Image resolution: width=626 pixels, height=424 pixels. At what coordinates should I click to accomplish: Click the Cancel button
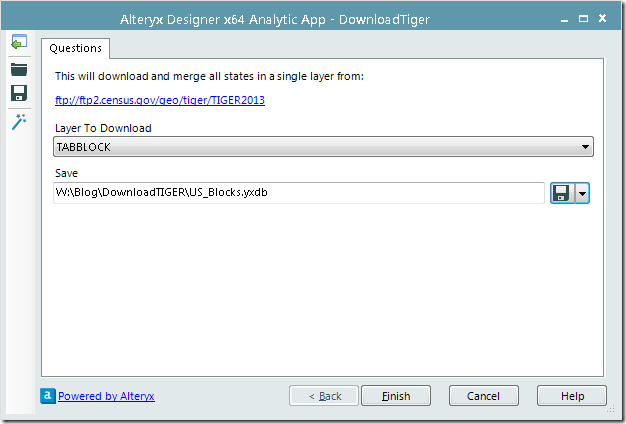tap(483, 396)
